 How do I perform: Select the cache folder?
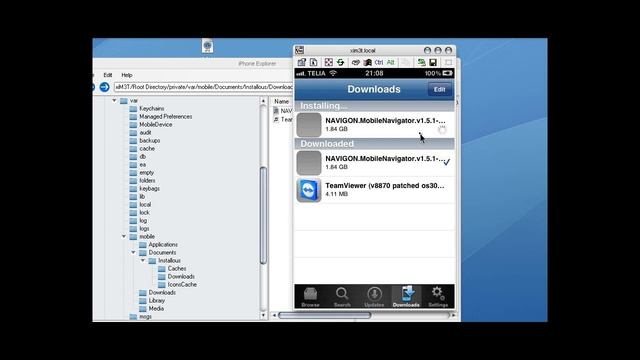(142, 149)
